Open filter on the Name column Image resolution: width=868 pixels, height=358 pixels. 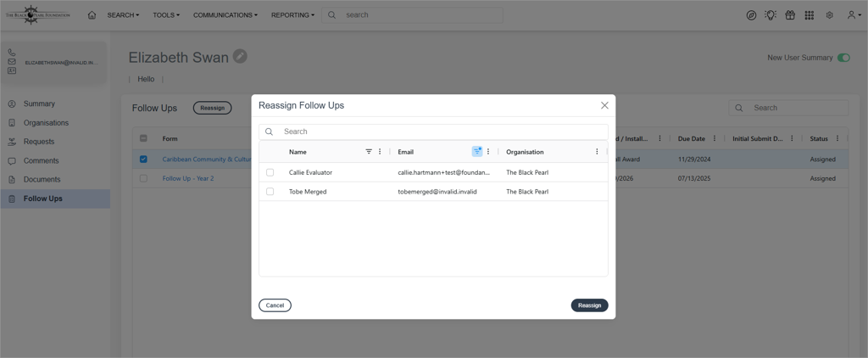(369, 151)
